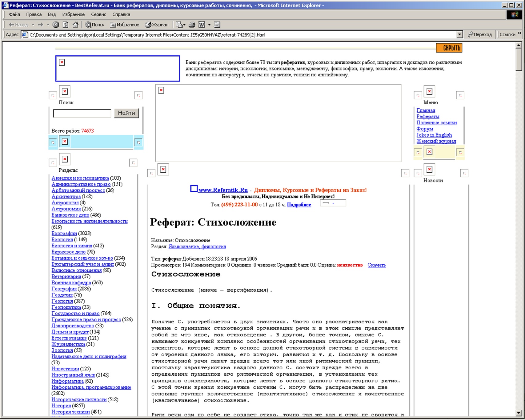Click the vertical scrollbar up arrow
The image size is (525, 420).
[519, 45]
